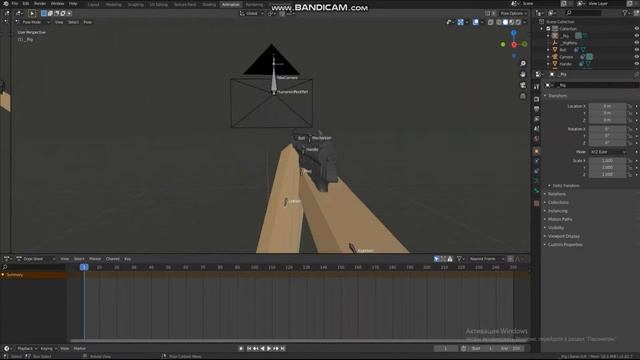This screenshot has height=360, width=640.
Task: Open the overlays dropdown arrow
Action: click(x=482, y=22)
